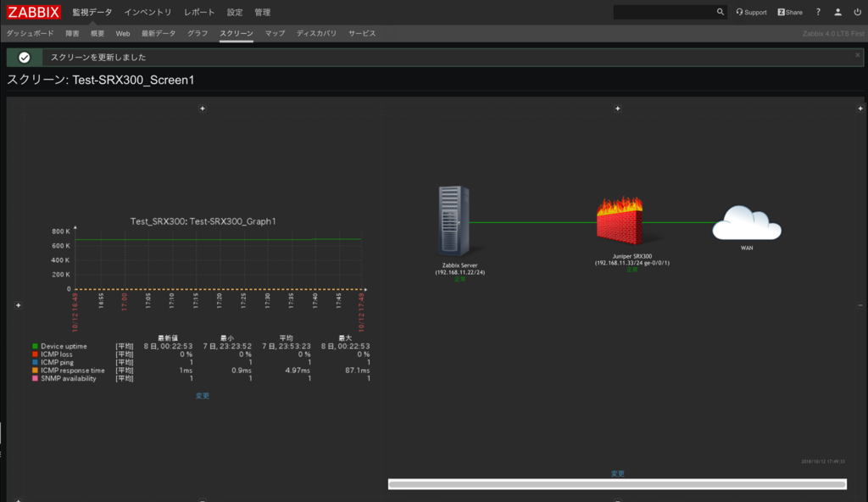Click the search magnifier icon
The height and width of the screenshot is (502, 868).
[721, 12]
